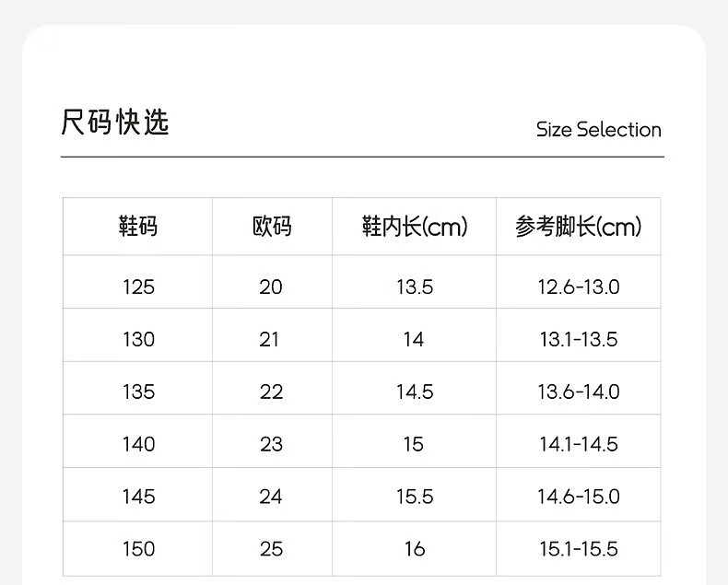
Task: Select the 欧码 column header
Action: (x=272, y=227)
